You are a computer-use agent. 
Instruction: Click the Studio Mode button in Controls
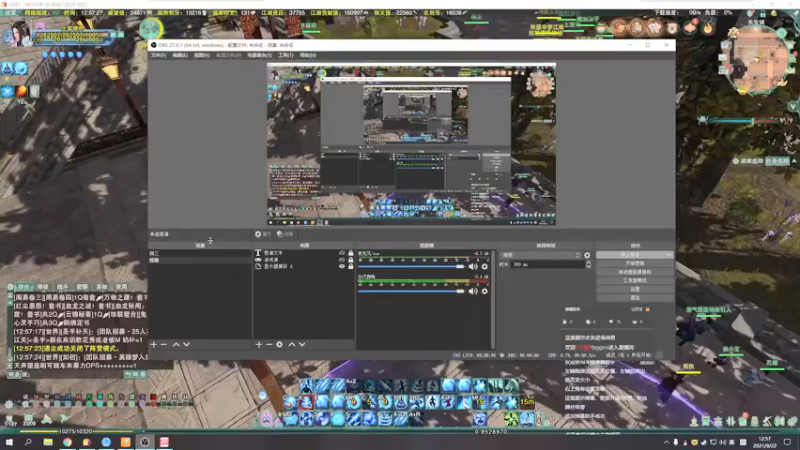pyautogui.click(x=635, y=281)
